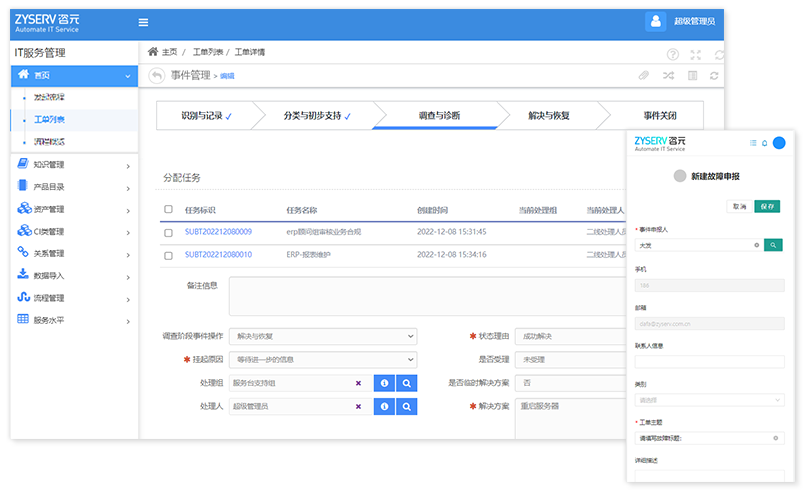Click the 工单列表 breadcrumb link
The image size is (808, 495).
(x=208, y=52)
